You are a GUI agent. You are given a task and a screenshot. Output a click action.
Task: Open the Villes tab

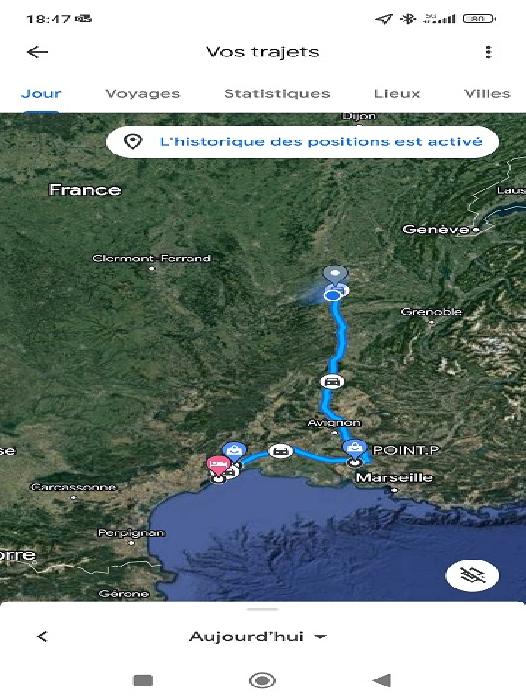click(x=487, y=94)
